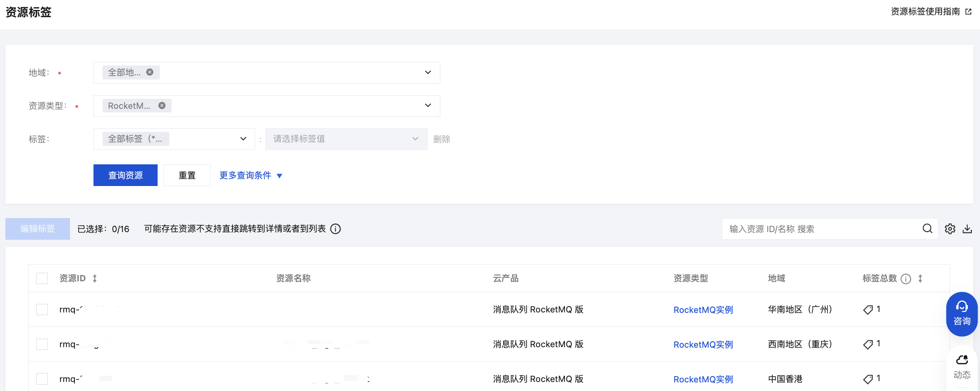Remove the 全部地域 region tag chip
980x391 pixels.
150,72
